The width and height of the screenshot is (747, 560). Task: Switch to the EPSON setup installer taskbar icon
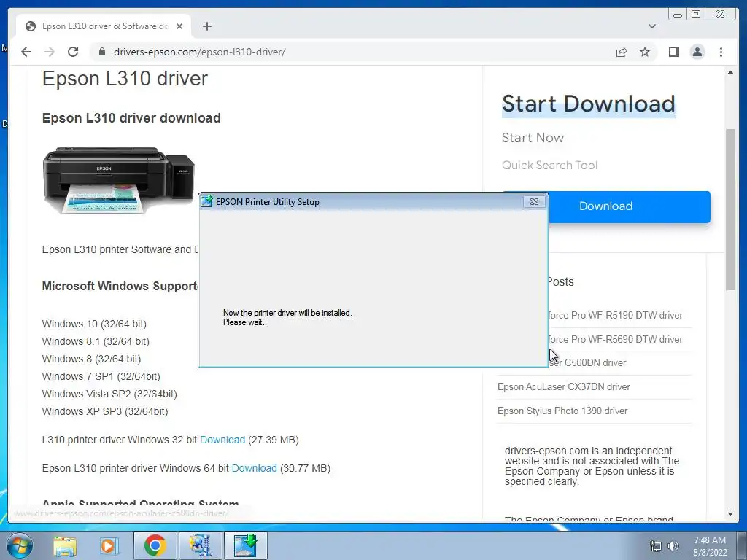tap(245, 545)
